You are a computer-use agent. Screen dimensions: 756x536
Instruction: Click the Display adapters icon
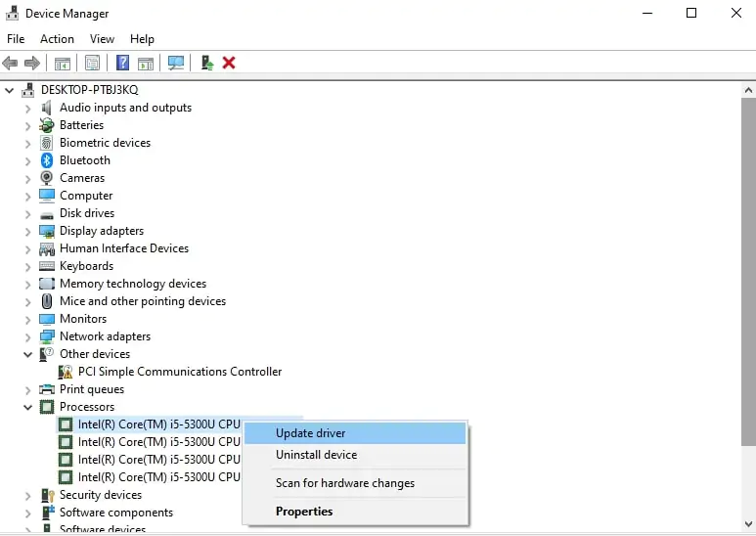point(47,231)
